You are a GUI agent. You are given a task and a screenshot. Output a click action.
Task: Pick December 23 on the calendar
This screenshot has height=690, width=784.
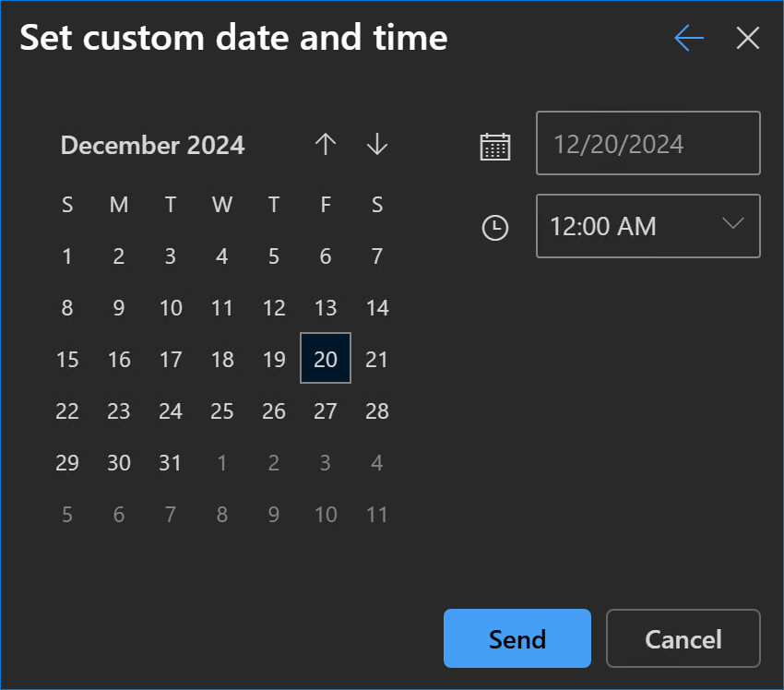pyautogui.click(x=118, y=411)
